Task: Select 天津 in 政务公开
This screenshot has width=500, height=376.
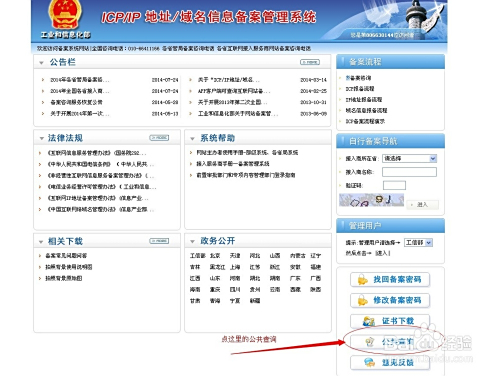Action: tap(235, 256)
